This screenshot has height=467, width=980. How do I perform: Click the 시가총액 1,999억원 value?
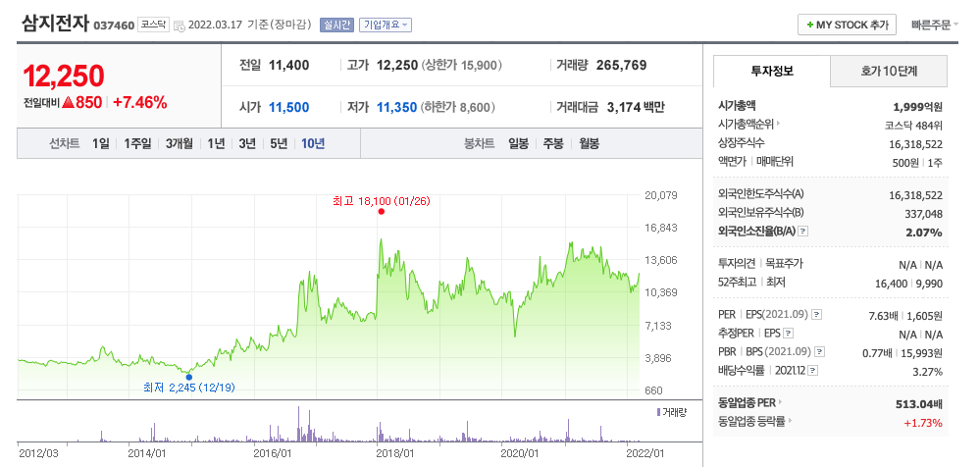tap(918, 106)
